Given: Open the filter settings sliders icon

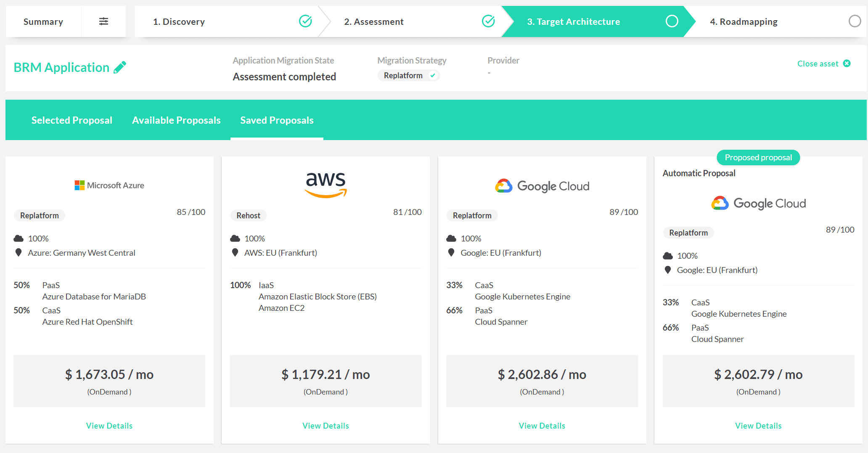Looking at the screenshot, I should pyautogui.click(x=103, y=21).
